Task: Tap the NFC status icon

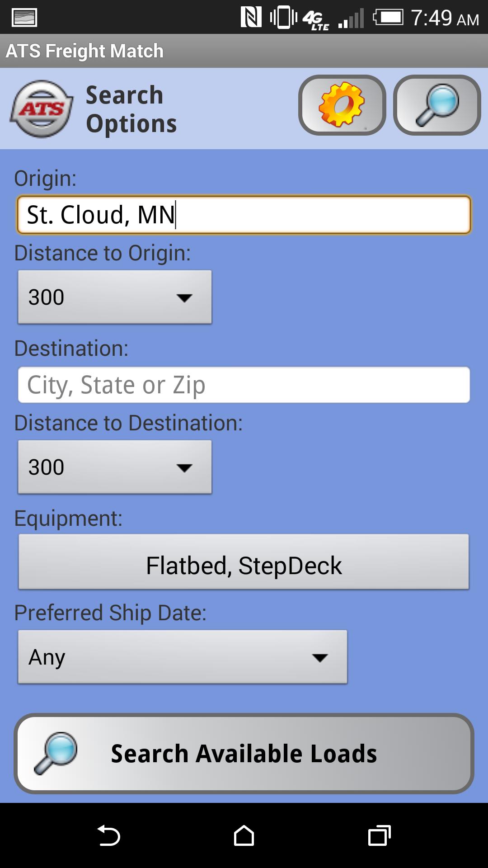Action: [251, 18]
